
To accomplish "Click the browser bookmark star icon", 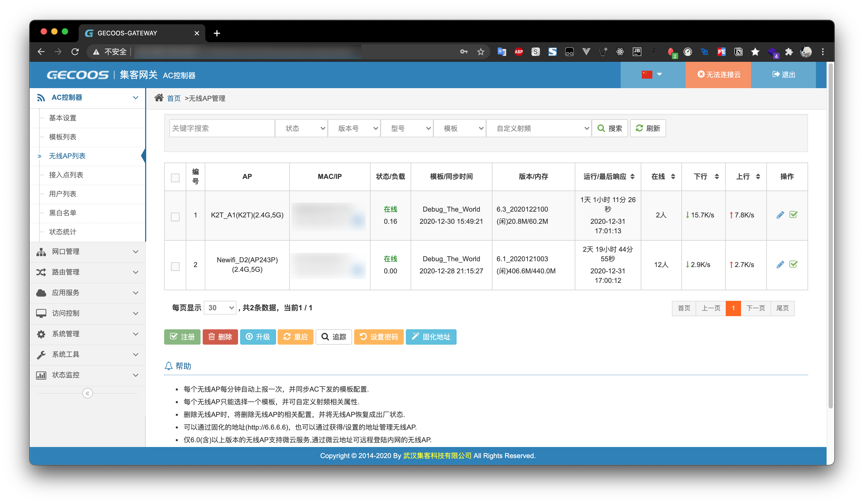I will (481, 52).
